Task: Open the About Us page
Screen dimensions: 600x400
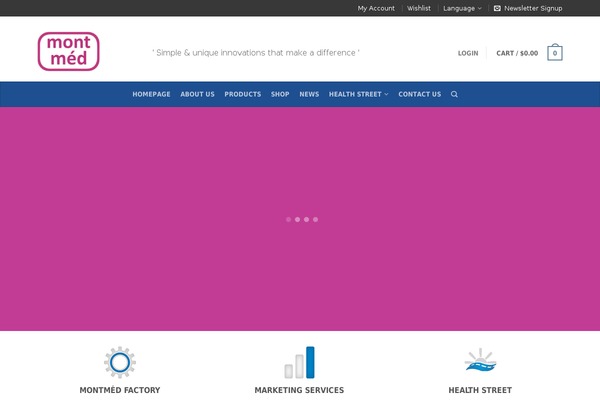Action: 197,94
